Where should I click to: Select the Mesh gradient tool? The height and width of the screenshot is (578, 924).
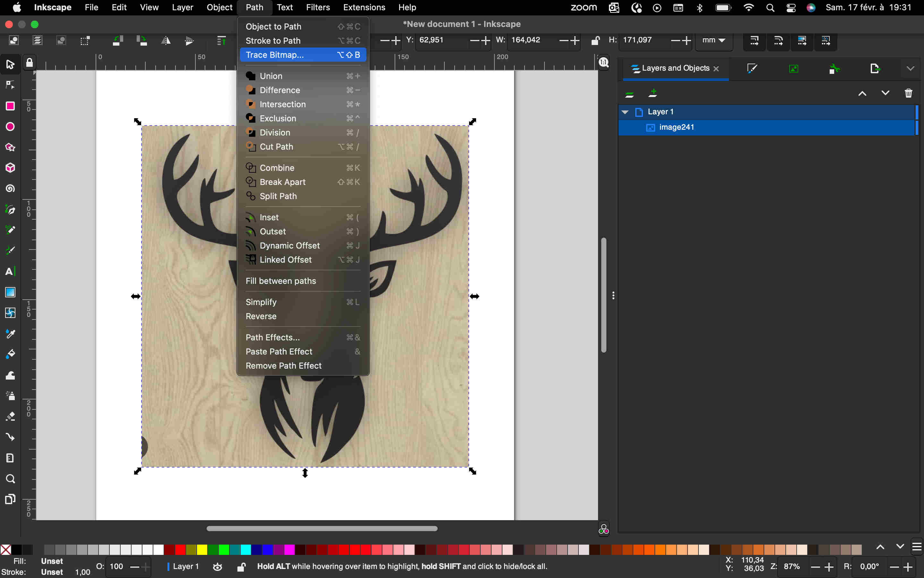(x=10, y=313)
